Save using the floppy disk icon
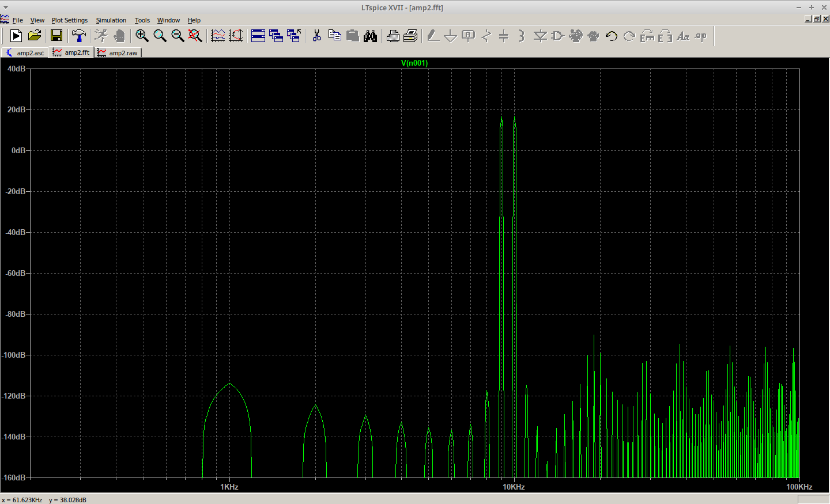The width and height of the screenshot is (830, 504). 56,36
